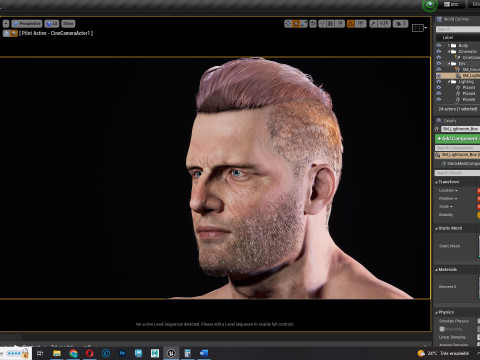
Task: Open scale snap value 0.25
Action: pos(384,24)
